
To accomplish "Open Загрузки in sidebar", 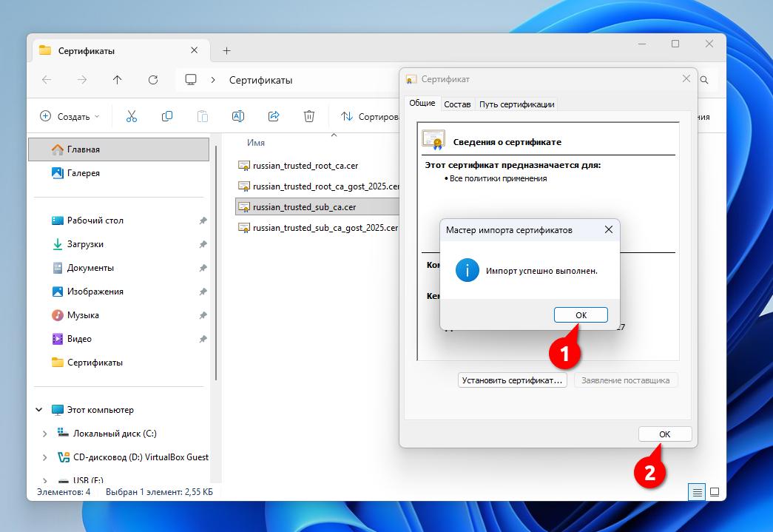I will [x=85, y=244].
